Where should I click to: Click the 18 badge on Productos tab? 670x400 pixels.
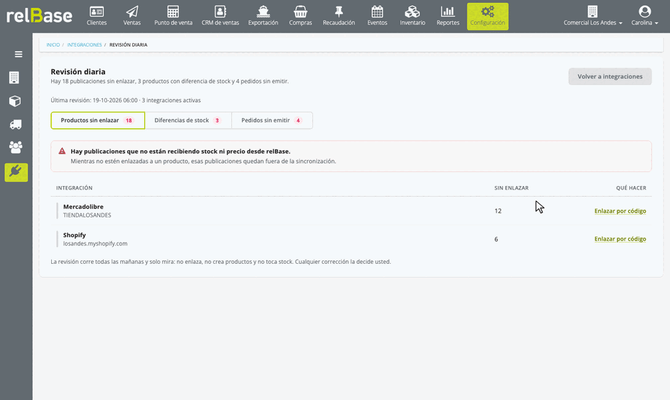(129, 121)
